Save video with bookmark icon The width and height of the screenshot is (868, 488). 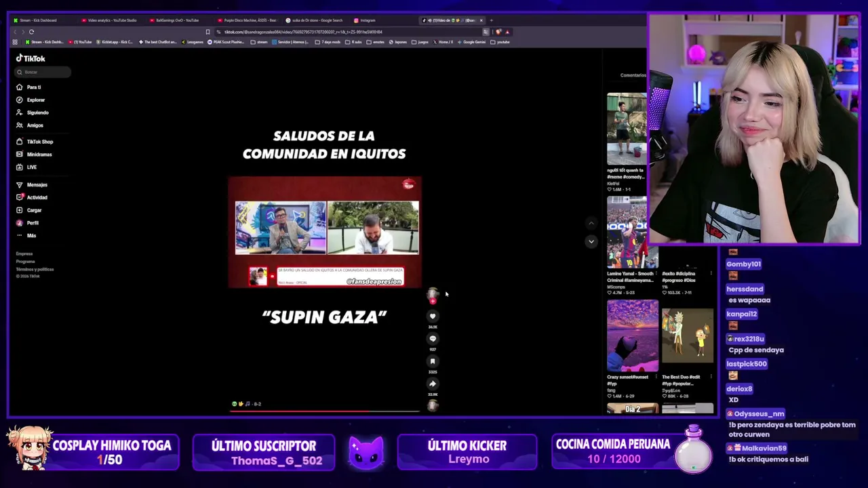tap(433, 361)
